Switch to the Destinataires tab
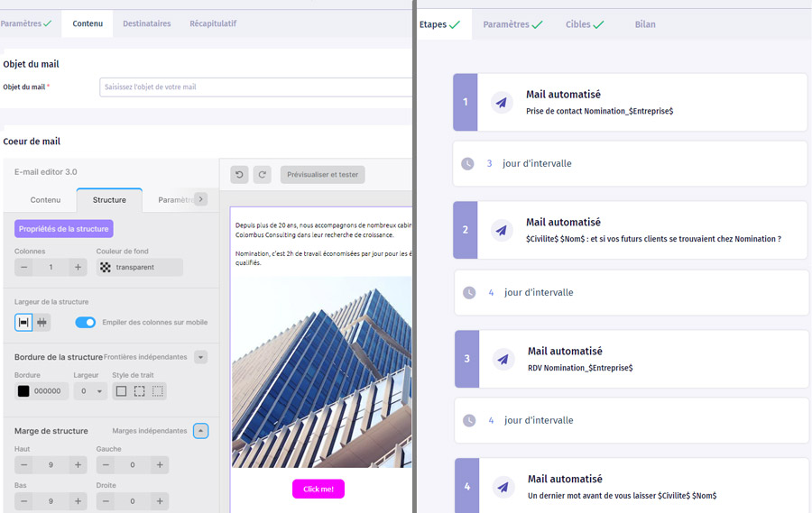This screenshot has height=513, width=812. click(146, 23)
